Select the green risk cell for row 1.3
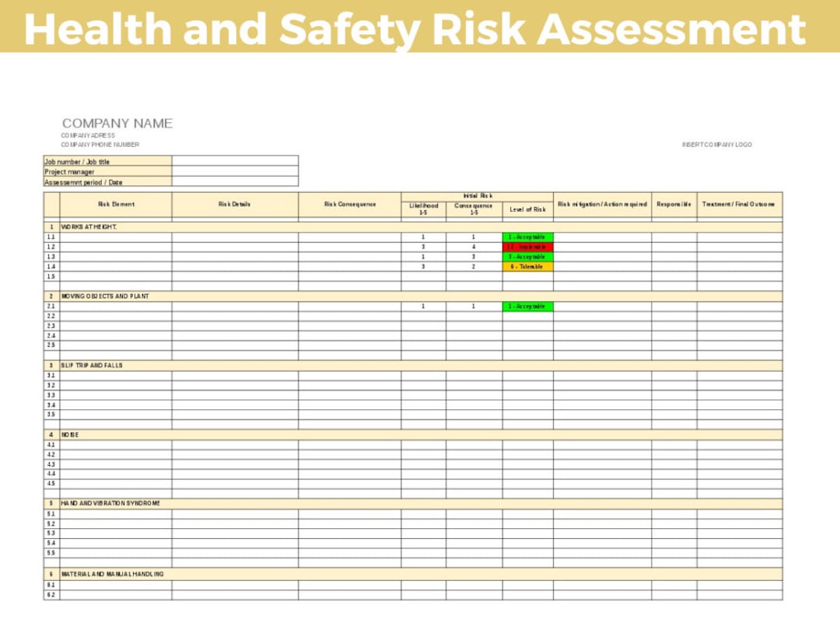This screenshot has height=630, width=840. pos(527,257)
